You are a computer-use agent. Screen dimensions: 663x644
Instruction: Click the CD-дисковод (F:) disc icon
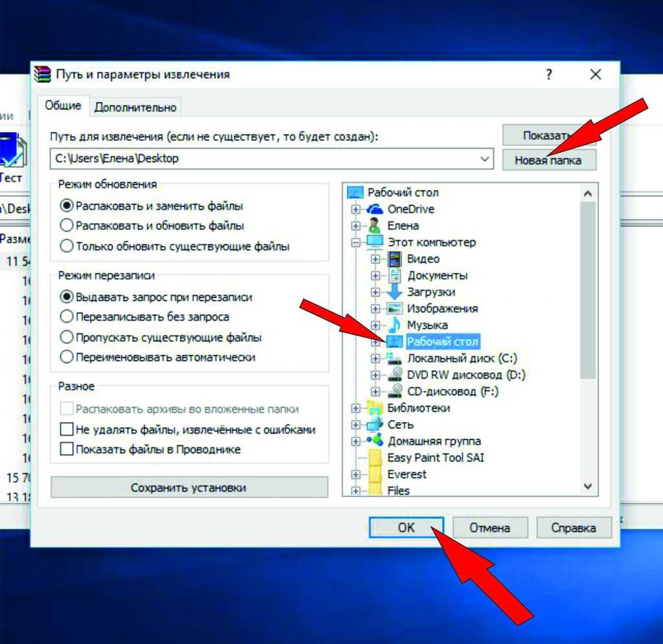pyautogui.click(x=395, y=392)
